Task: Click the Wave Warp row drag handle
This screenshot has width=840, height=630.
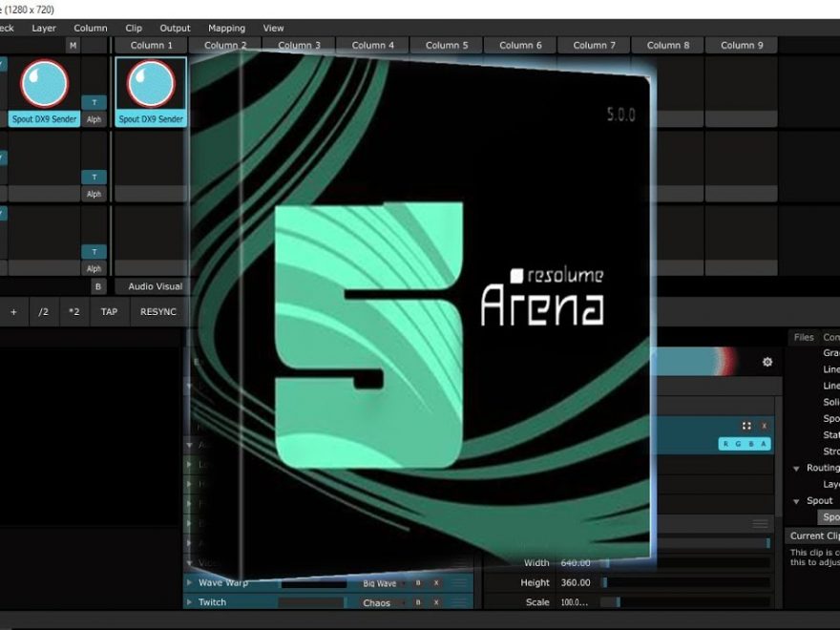Action: click(x=460, y=583)
